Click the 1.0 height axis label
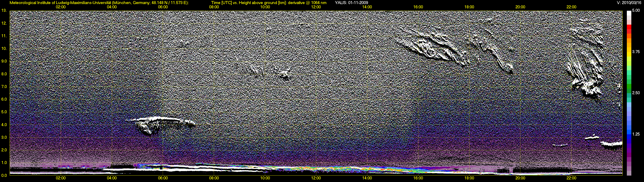Image resolution: width=644 pixels, height=182 pixels. (4, 163)
